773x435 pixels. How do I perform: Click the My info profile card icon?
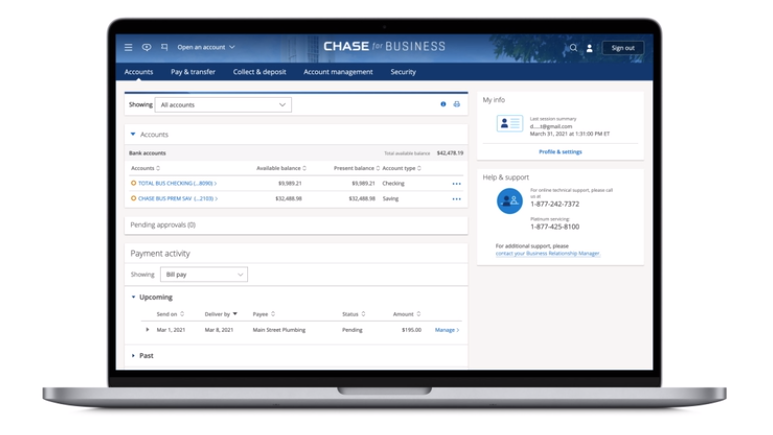(x=509, y=123)
